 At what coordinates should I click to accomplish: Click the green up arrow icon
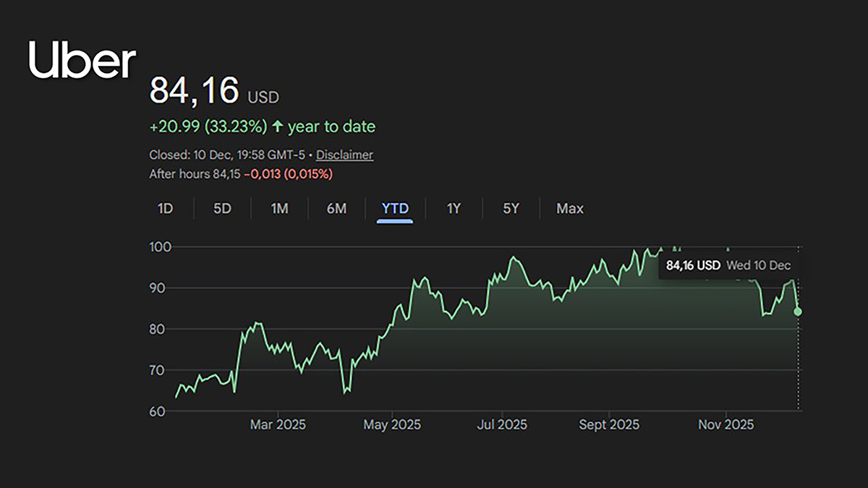pyautogui.click(x=277, y=127)
